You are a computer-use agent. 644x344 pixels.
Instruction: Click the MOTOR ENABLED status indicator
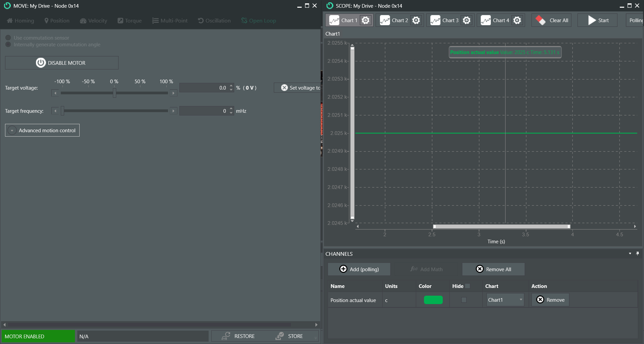[x=38, y=336]
